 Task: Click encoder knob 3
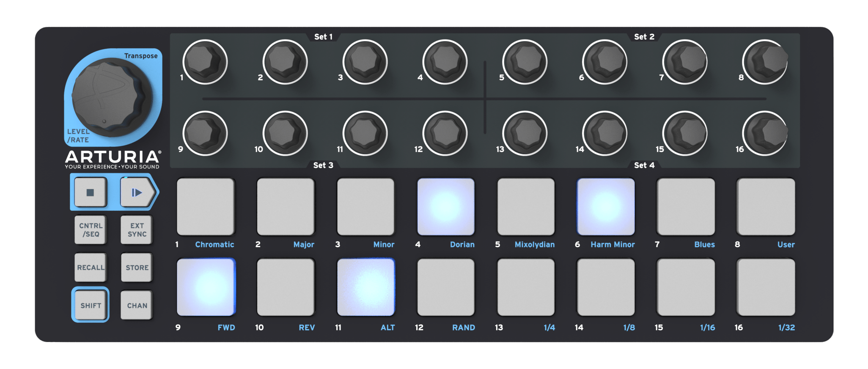click(x=365, y=62)
